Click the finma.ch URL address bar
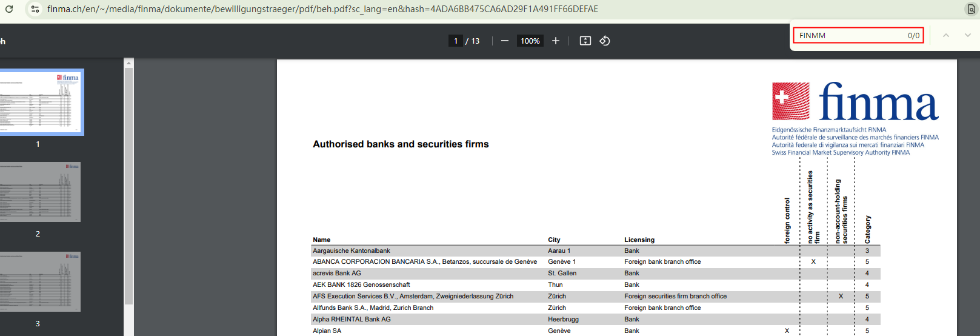 coord(322,9)
